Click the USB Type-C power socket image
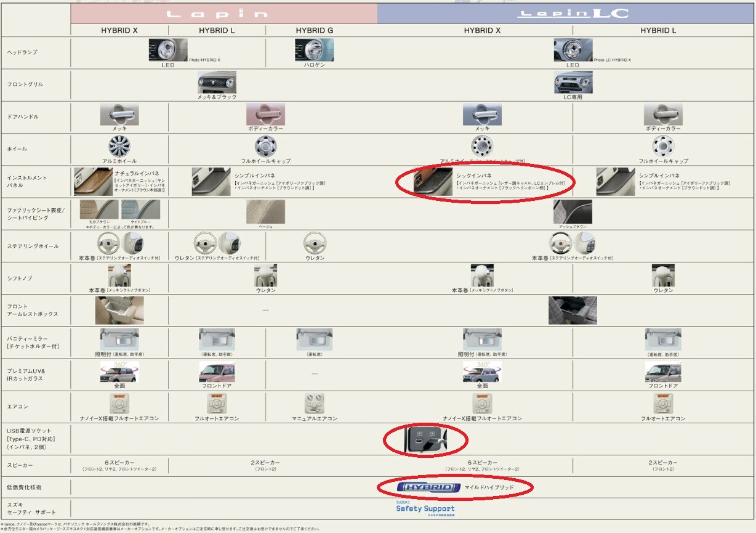The height and width of the screenshot is (533, 756). [424, 439]
